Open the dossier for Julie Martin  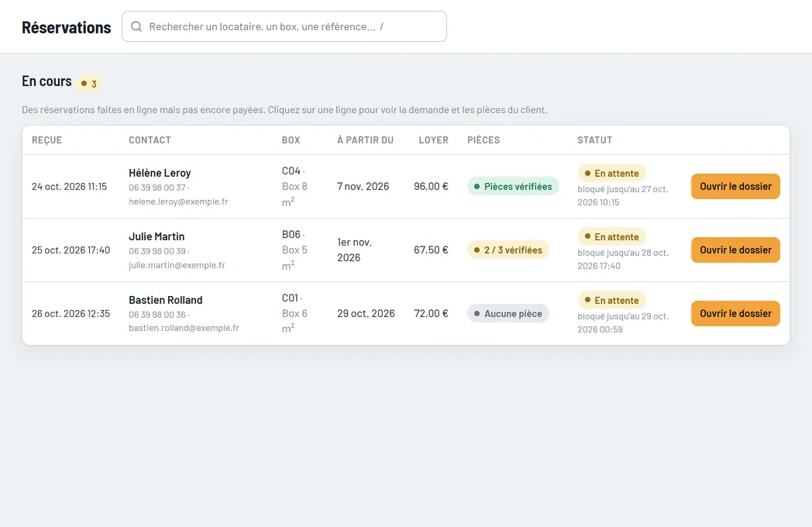[x=735, y=250]
